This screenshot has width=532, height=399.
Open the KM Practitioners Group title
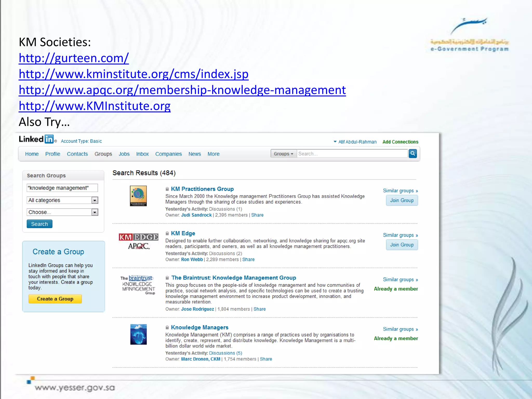tap(202, 189)
